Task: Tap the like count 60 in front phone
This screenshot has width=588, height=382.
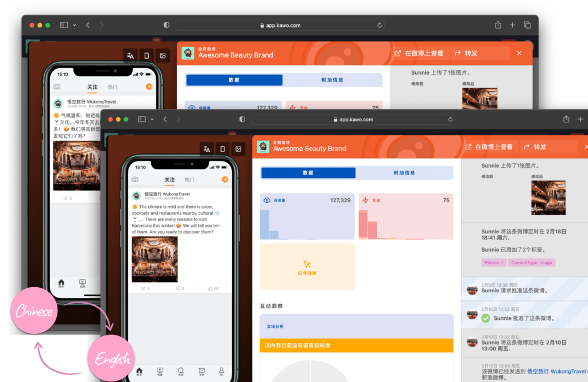Action: (214, 288)
